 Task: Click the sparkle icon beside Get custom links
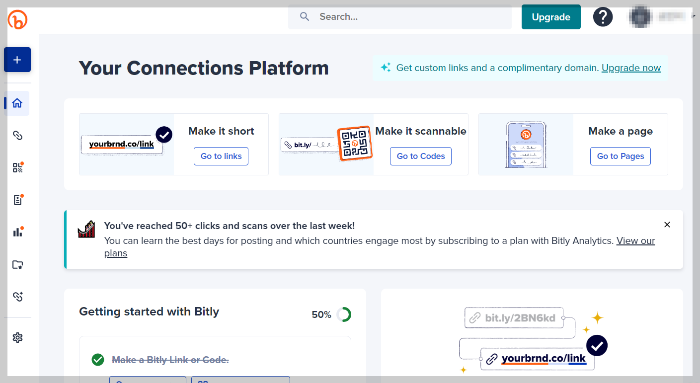click(385, 68)
